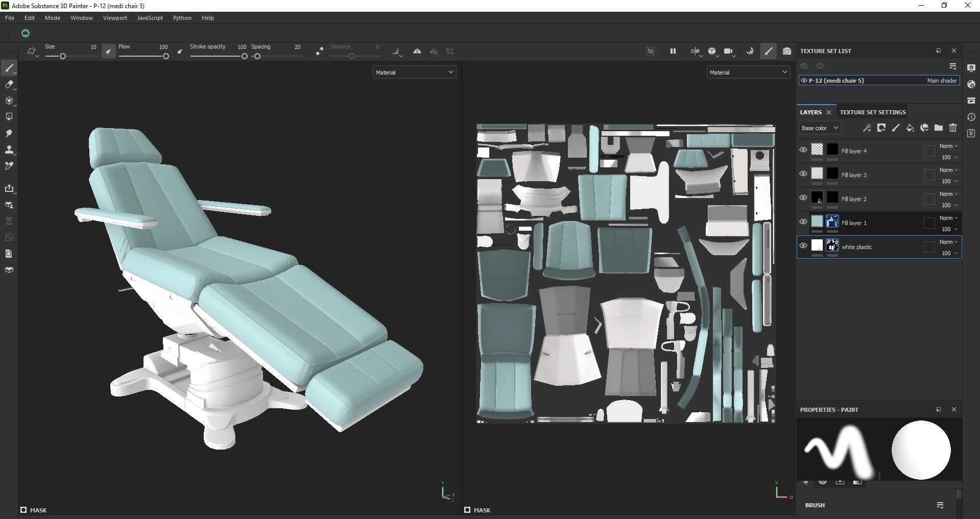The image size is (980, 519).
Task: Delete the selected layer with trash icon
Action: click(953, 128)
